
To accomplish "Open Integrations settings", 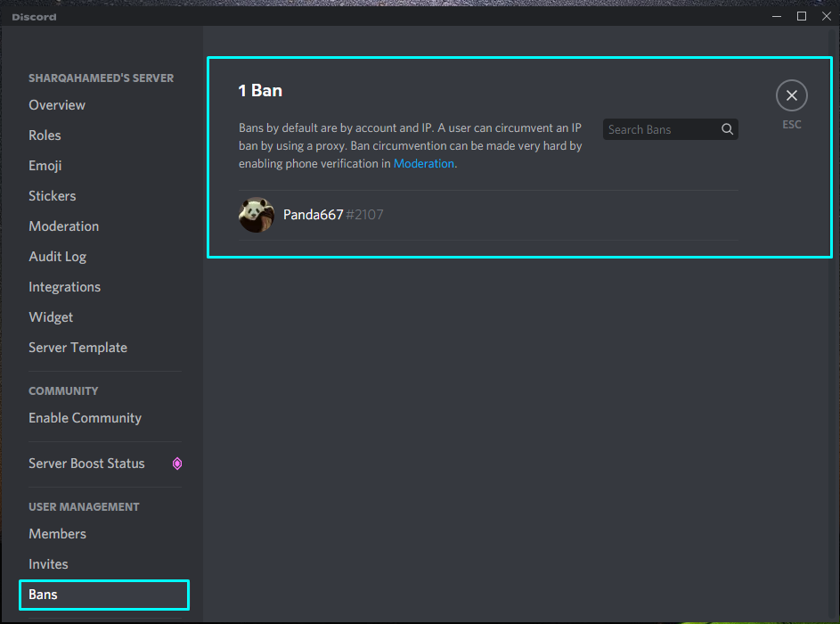I will (64, 287).
